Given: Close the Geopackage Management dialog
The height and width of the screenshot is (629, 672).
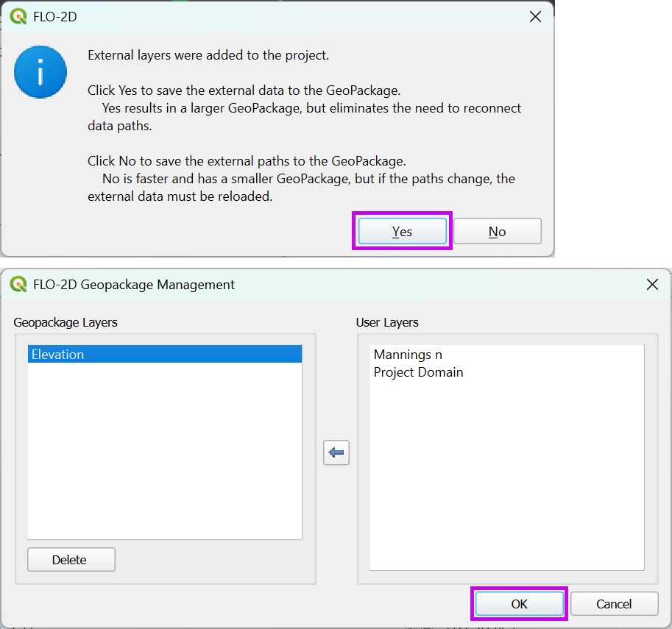Looking at the screenshot, I should tap(651, 285).
